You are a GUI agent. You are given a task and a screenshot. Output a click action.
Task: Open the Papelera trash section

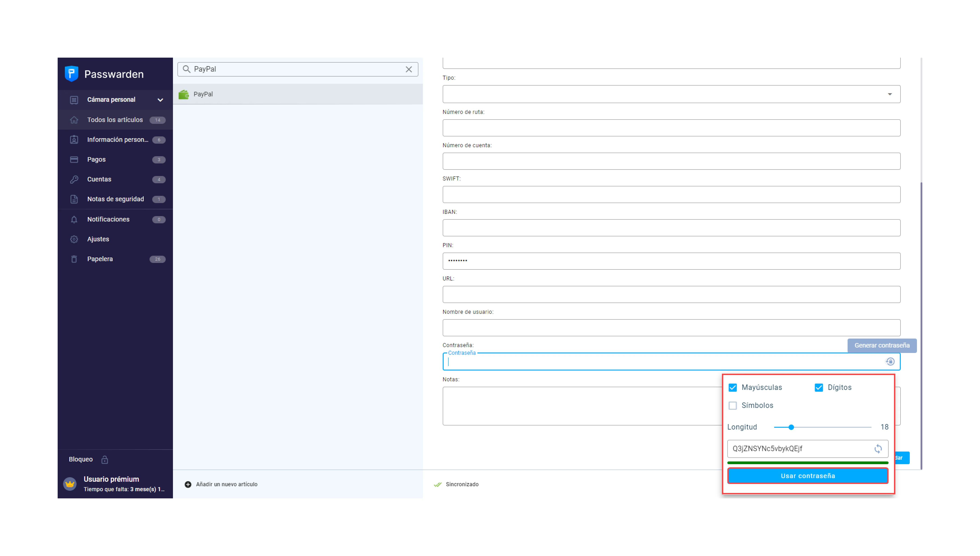pos(100,259)
